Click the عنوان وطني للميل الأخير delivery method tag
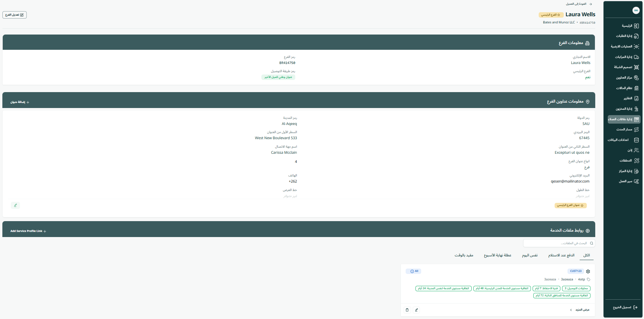The image size is (644, 319). click(278, 77)
